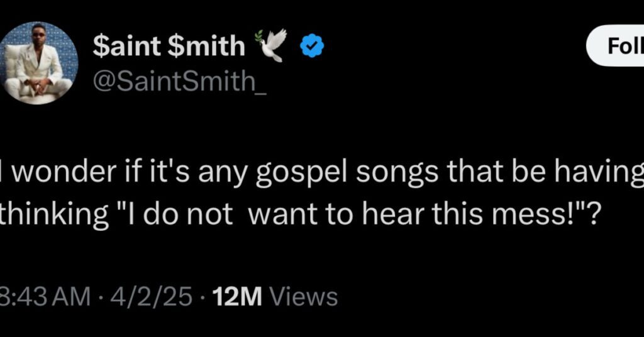Click the dove emoji beside the name

pyautogui.click(x=272, y=46)
